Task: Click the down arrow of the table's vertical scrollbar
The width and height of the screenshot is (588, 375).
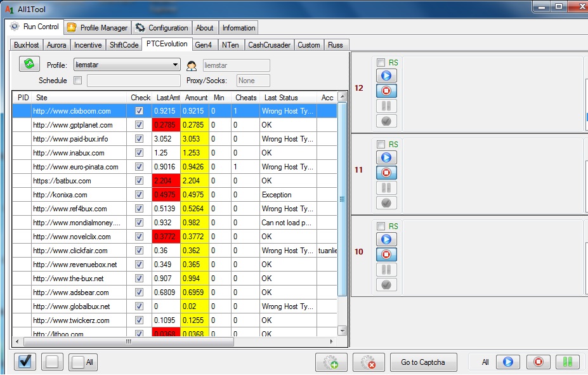Action: [342, 331]
